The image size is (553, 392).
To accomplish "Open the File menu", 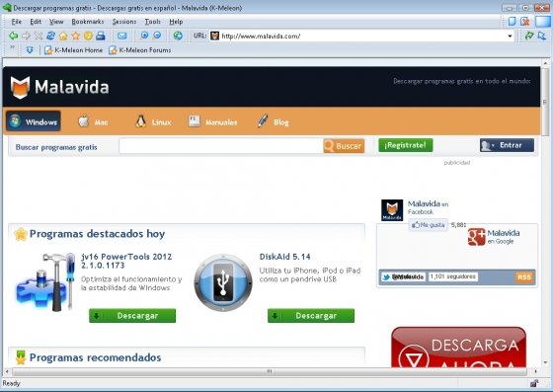I will pyautogui.click(x=16, y=22).
